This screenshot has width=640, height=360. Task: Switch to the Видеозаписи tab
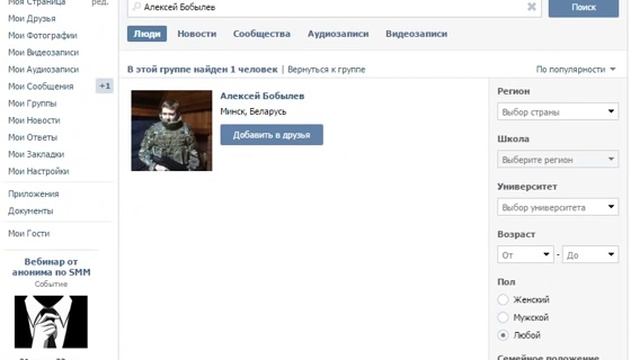[x=416, y=34]
